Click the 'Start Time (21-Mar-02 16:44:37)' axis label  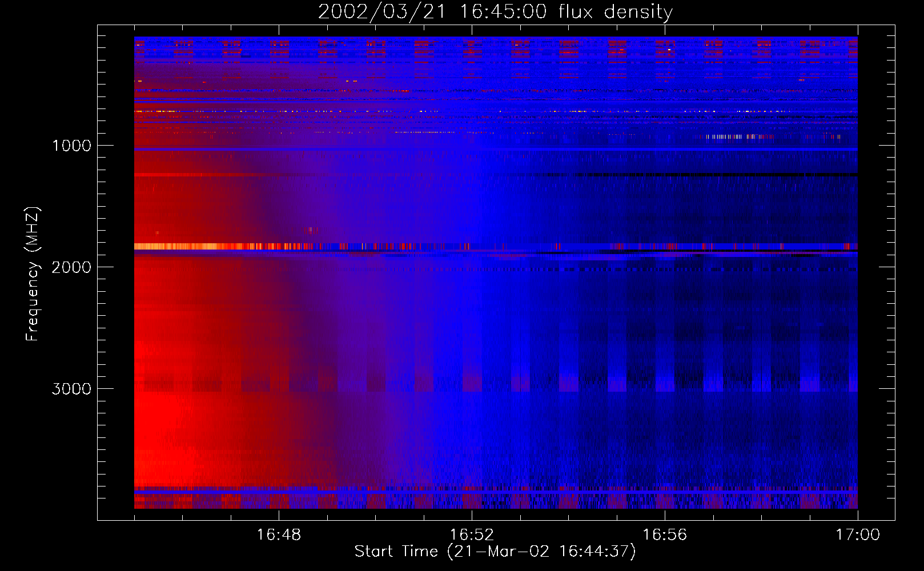(x=495, y=552)
